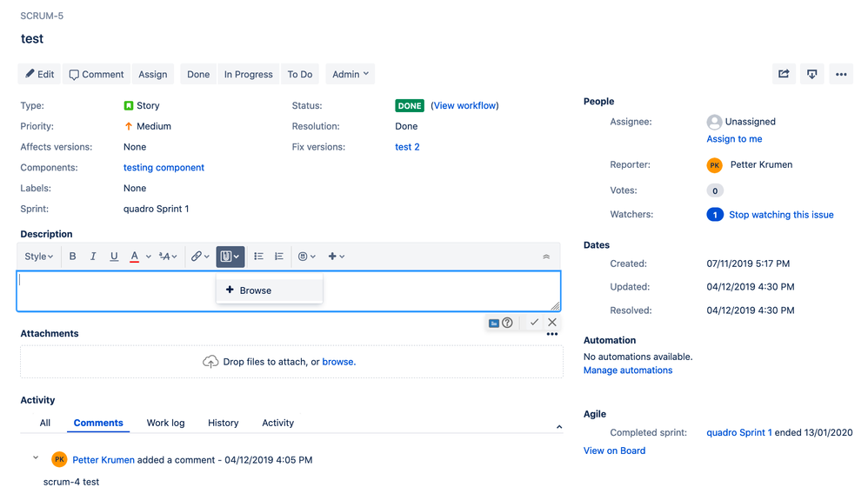Click the cloud upload icon in attachments

coord(210,362)
